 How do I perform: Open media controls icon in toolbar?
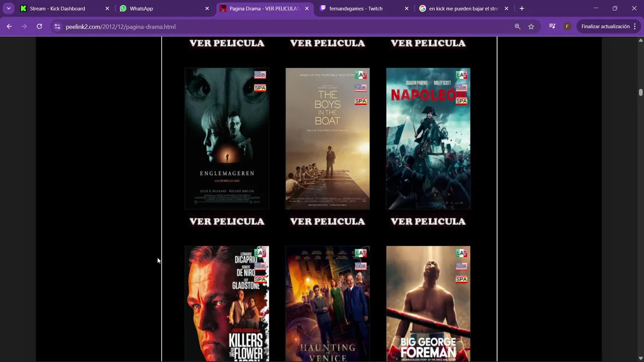[x=552, y=27]
